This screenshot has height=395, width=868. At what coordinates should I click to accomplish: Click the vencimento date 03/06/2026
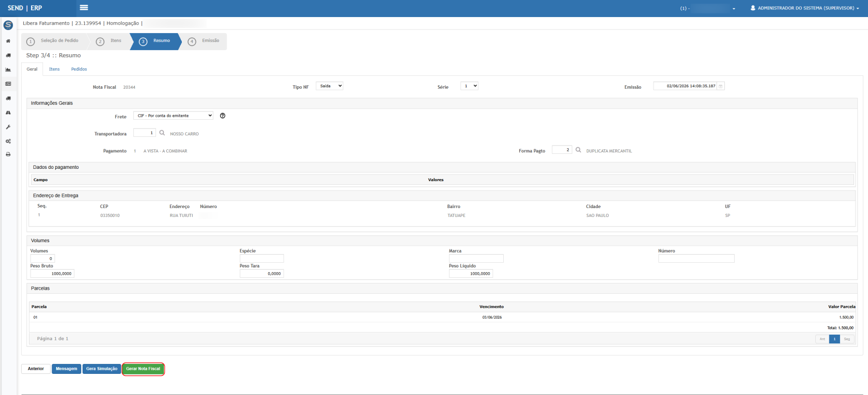point(492,317)
